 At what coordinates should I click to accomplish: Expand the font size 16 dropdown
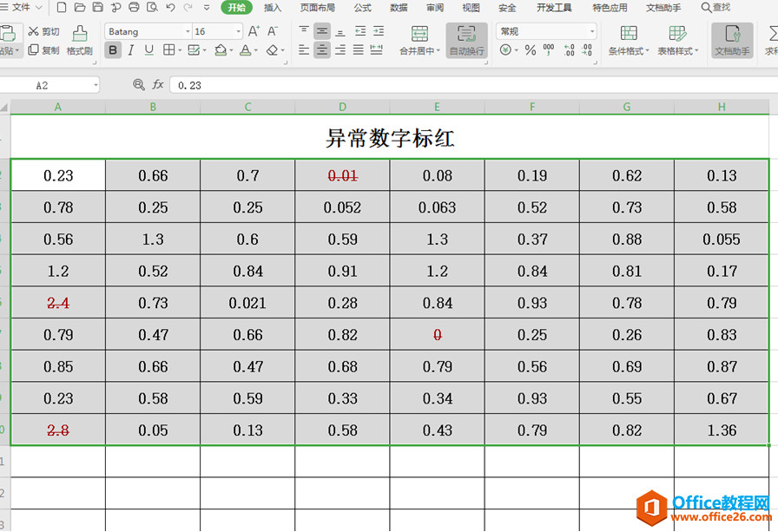[x=238, y=31]
